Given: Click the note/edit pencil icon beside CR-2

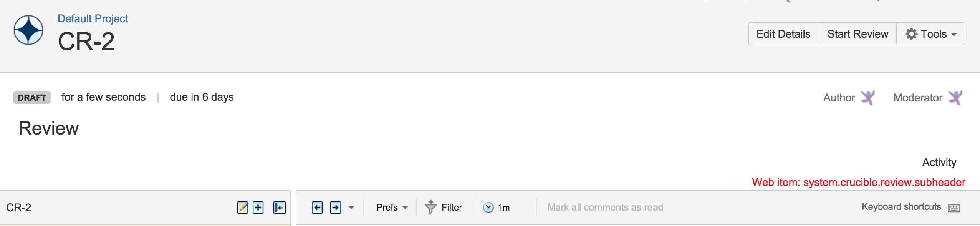Looking at the screenshot, I should [243, 208].
